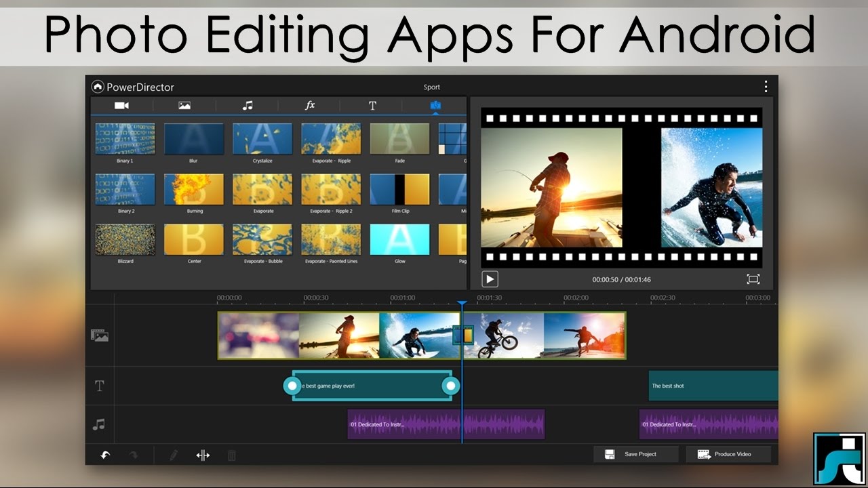Image resolution: width=868 pixels, height=488 pixels.
Task: Click the 00:00:30 ruler mark
Action: (x=316, y=298)
